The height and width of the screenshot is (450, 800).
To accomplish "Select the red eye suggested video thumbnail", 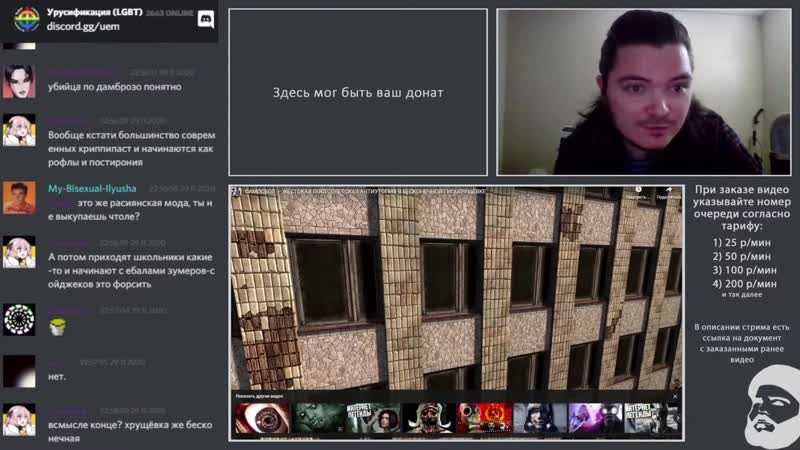I will click(261, 419).
